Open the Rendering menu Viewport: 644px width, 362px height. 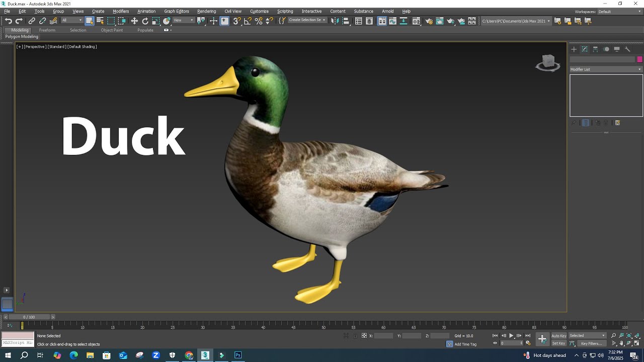(x=206, y=11)
